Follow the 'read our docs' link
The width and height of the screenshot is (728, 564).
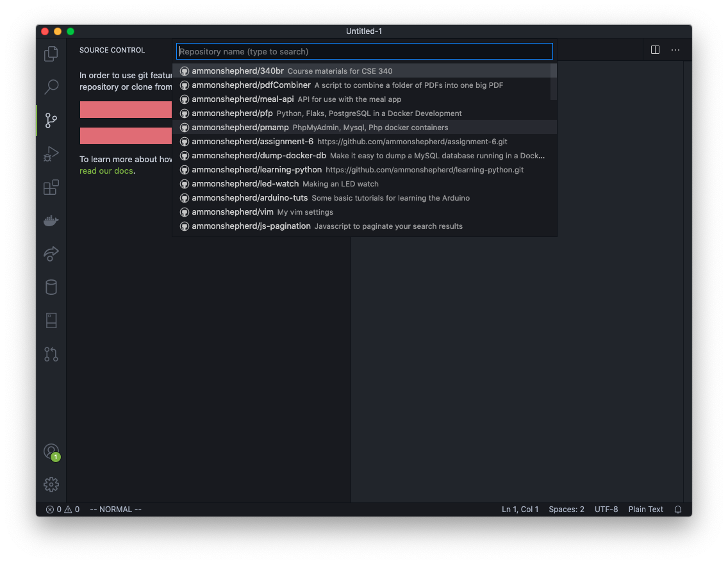point(106,171)
